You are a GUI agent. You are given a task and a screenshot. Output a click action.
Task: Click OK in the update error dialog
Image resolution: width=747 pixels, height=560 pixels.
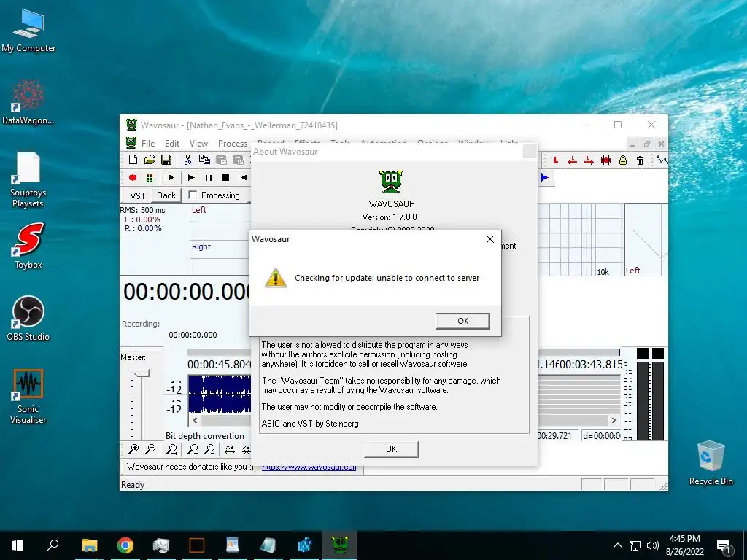click(x=462, y=321)
